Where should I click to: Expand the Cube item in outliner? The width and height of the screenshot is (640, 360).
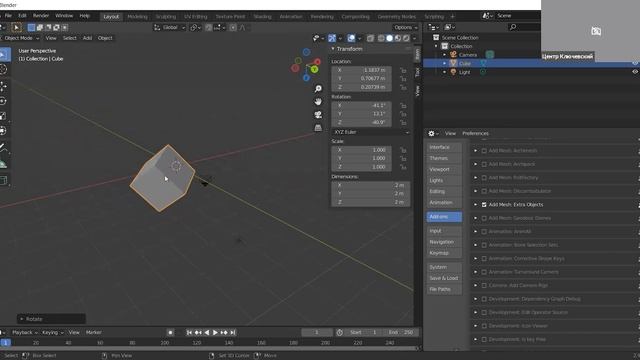[x=444, y=63]
